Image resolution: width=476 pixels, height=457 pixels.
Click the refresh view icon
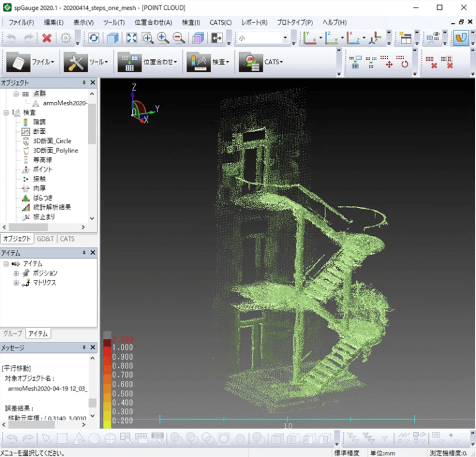(94, 38)
